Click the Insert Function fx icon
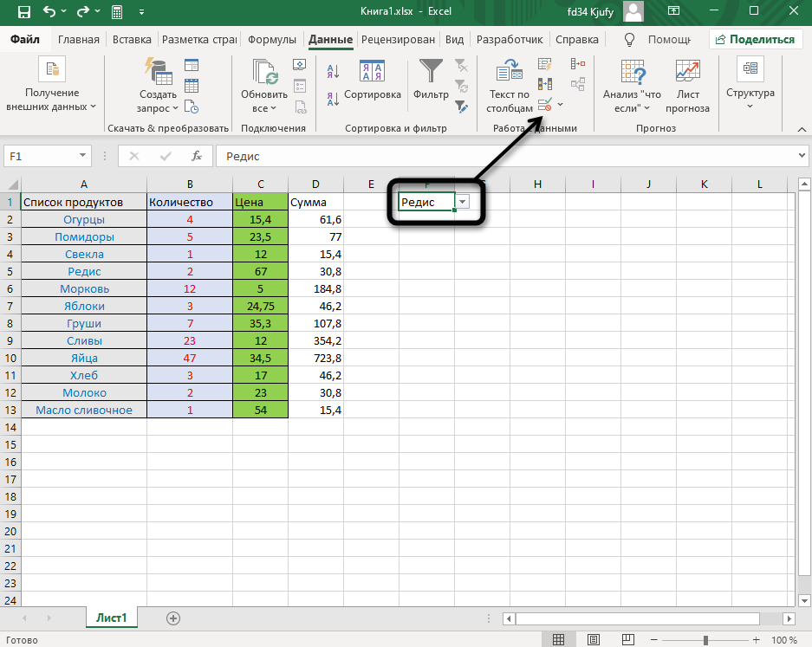 click(197, 156)
